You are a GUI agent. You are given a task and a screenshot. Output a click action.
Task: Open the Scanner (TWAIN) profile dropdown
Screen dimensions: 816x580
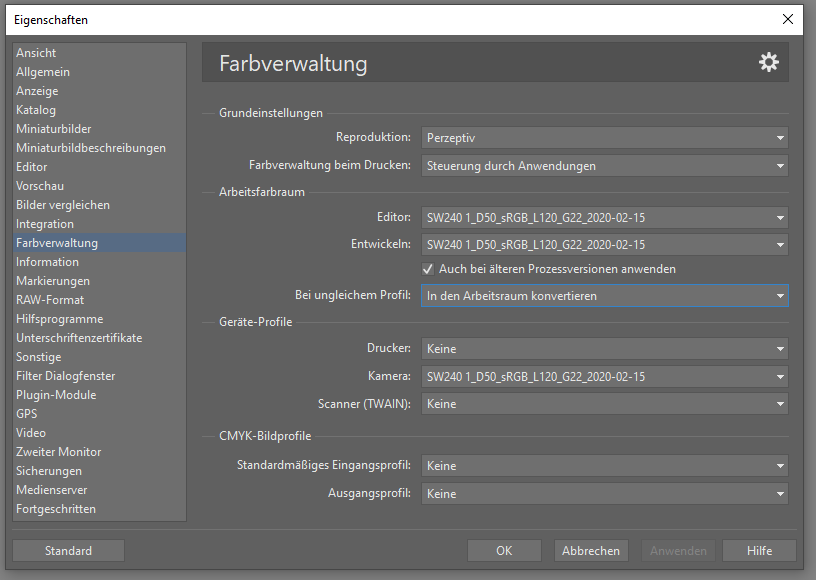(x=604, y=404)
